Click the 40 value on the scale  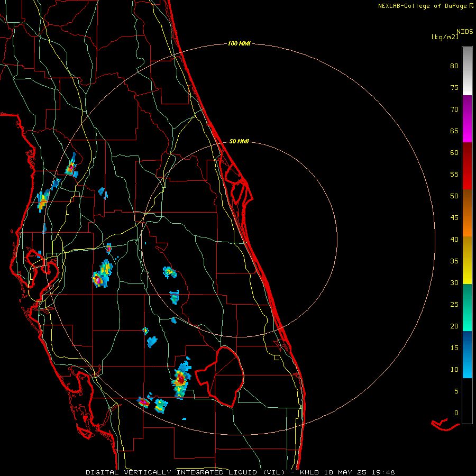coord(454,239)
